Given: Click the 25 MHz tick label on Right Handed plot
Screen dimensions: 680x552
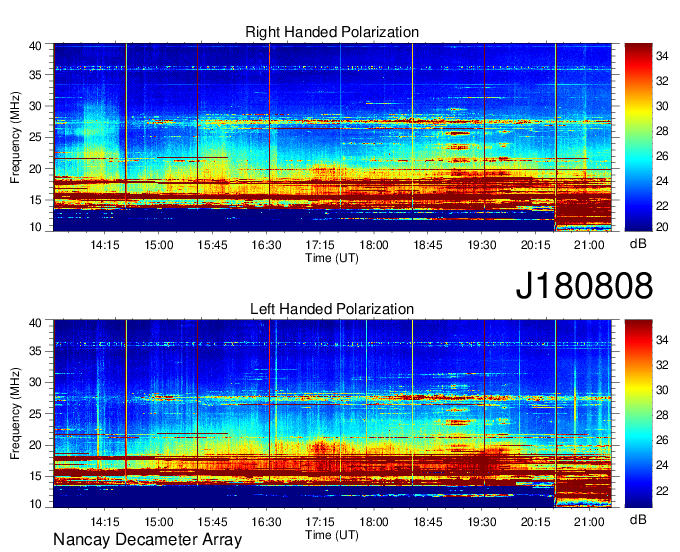Looking at the screenshot, I should 35,137.
